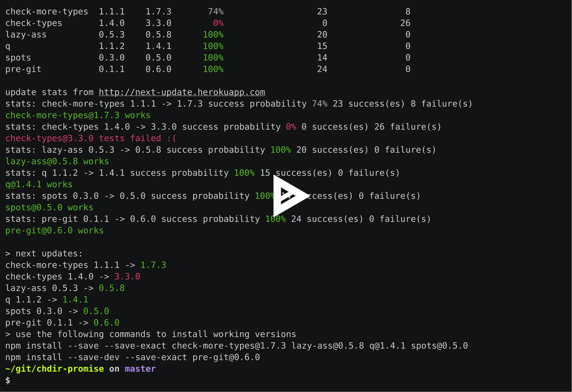572x392 pixels.
Task: Click the green version 1.4.1 in next updates
Action: pyautogui.click(x=75, y=300)
